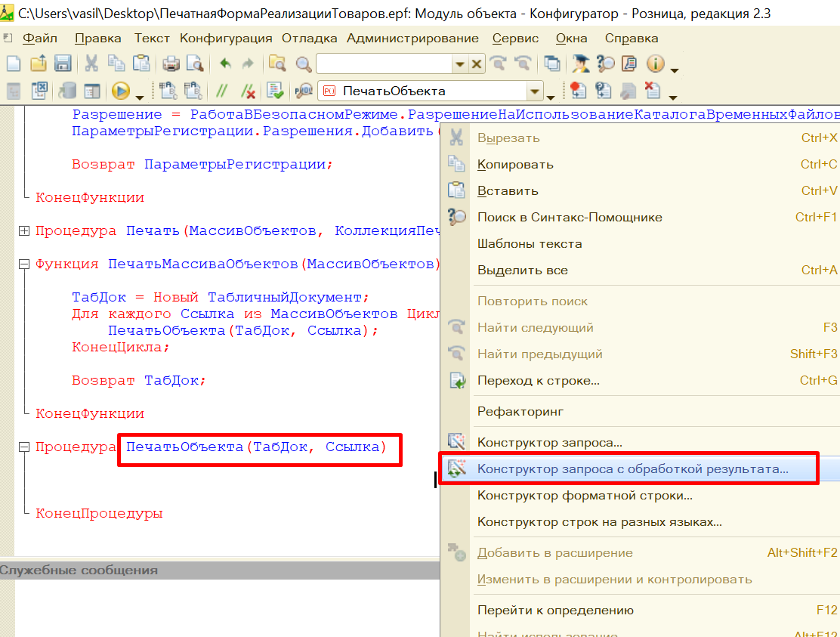
Task: Click the format block icon
Action: [168, 91]
